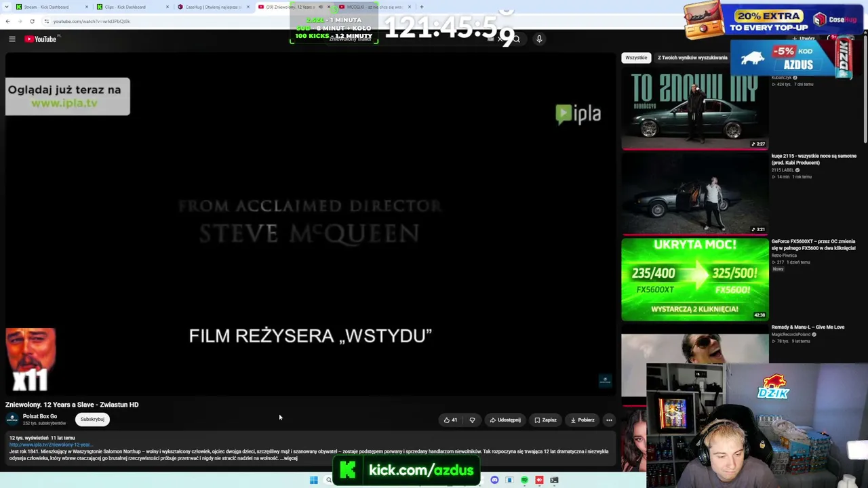
Task: Like the video with thumbs up
Action: tap(450, 420)
